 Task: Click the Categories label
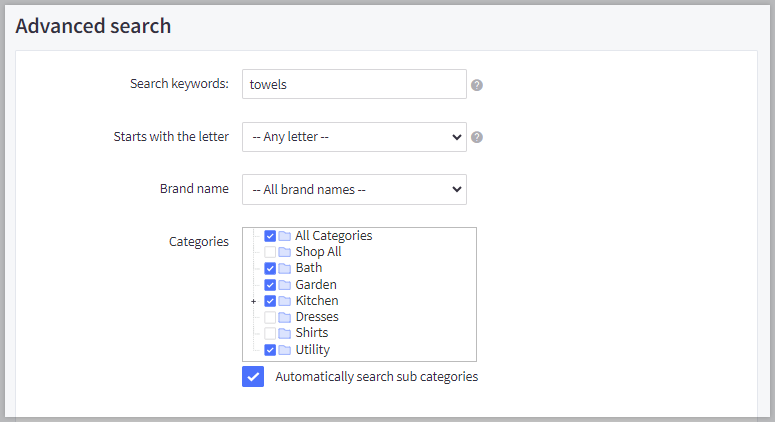199,242
